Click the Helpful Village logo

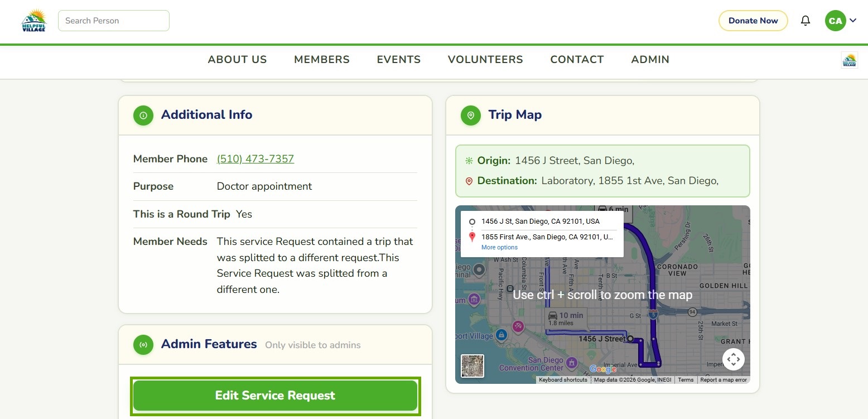(x=33, y=21)
